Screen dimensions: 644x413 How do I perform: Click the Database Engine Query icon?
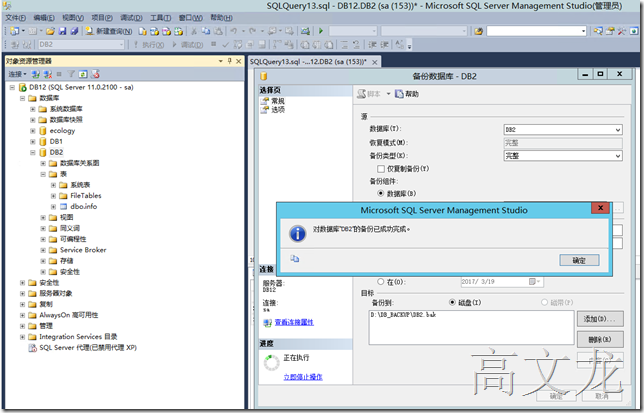pyautogui.click(x=143, y=31)
